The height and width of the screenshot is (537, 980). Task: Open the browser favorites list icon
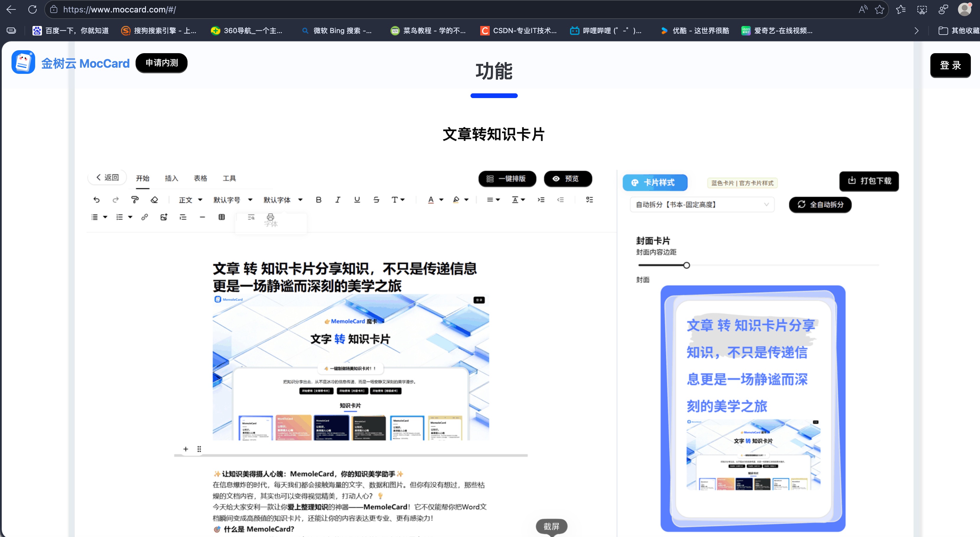[901, 9]
